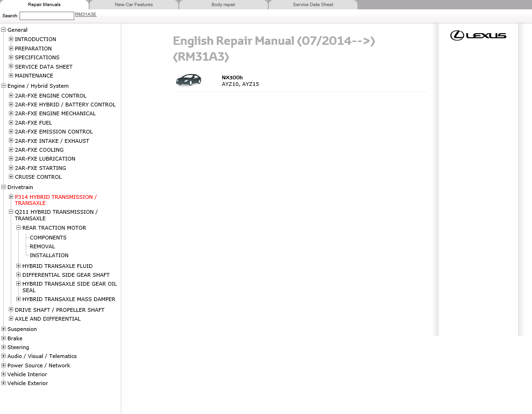Collapse the General section
This screenshot has width=532, height=414.
tap(4, 29)
